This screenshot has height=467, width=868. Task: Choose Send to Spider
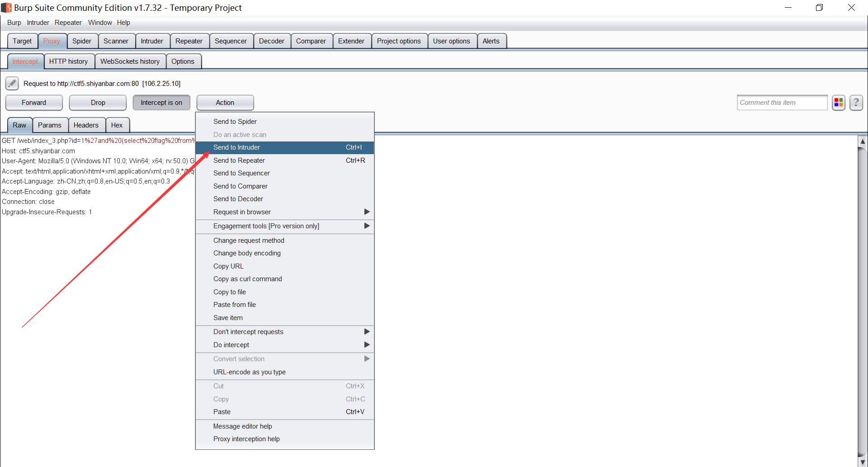[x=285, y=121]
